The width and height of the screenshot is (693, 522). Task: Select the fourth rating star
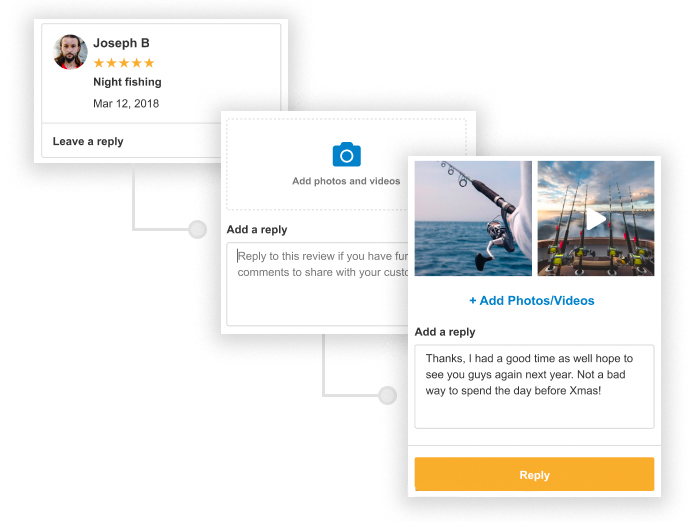[x=137, y=63]
